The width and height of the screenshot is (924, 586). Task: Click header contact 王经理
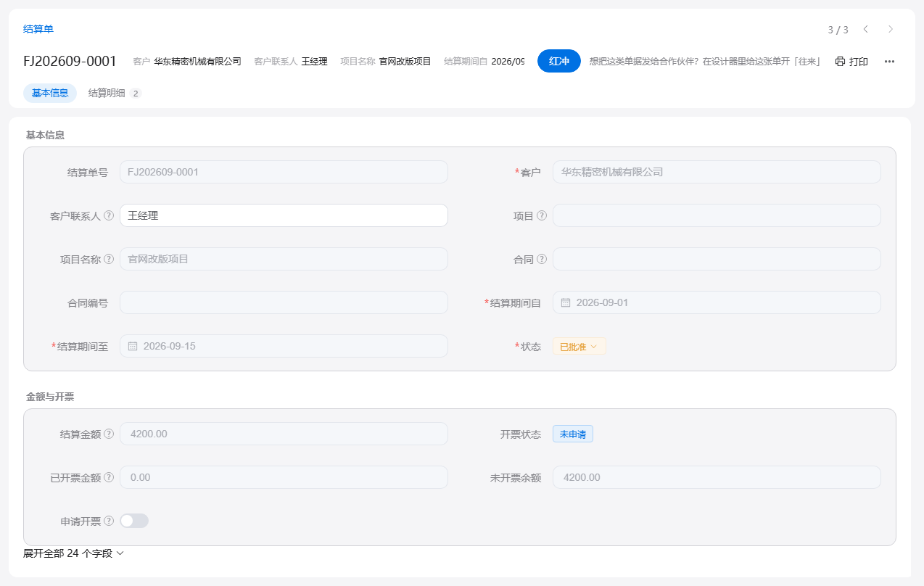[x=315, y=62]
